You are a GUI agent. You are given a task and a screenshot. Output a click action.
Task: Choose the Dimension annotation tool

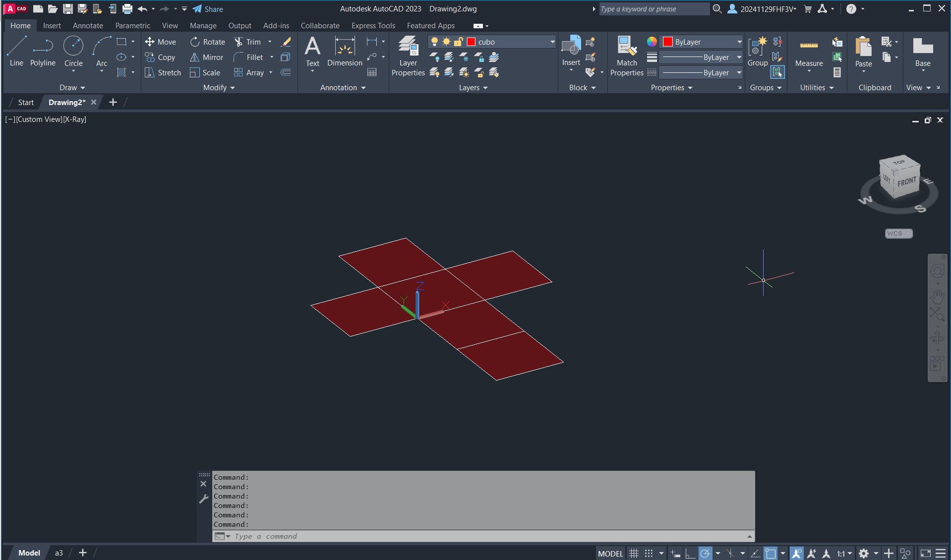[x=345, y=51]
